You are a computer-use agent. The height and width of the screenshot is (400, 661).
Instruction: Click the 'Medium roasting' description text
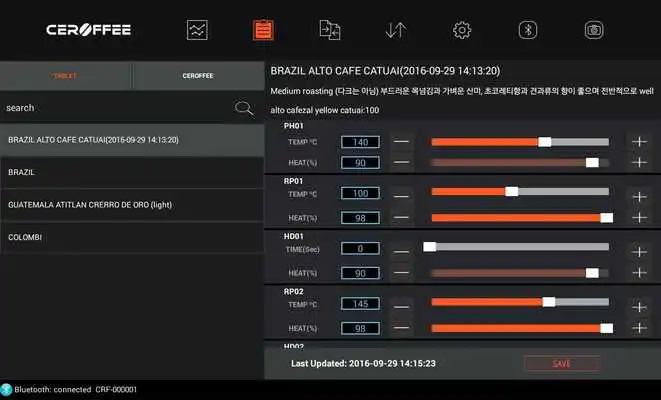tap(462, 91)
